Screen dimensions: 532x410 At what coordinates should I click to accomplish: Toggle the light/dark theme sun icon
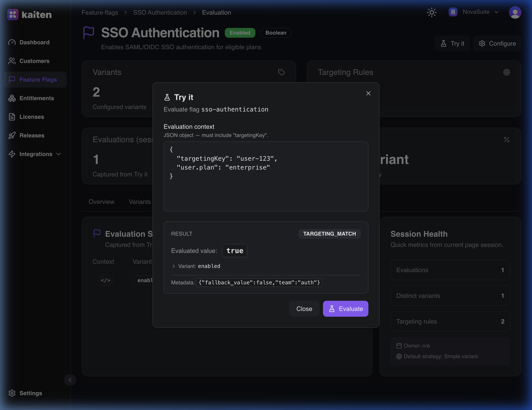(x=431, y=12)
